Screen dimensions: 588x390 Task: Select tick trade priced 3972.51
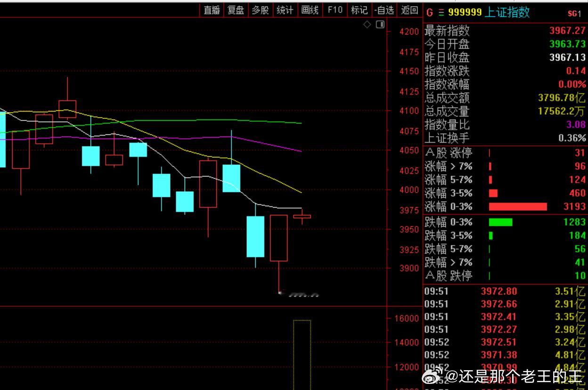point(498,342)
